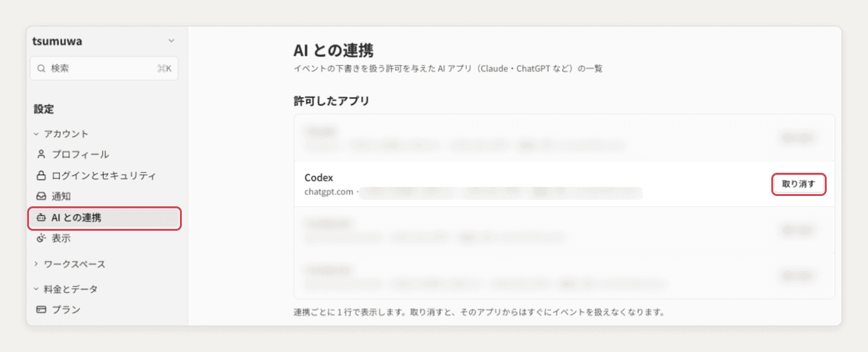Viewport: 868px width, 352px height.
Task: Open ログインとセキュリティ settings
Action: tap(104, 175)
